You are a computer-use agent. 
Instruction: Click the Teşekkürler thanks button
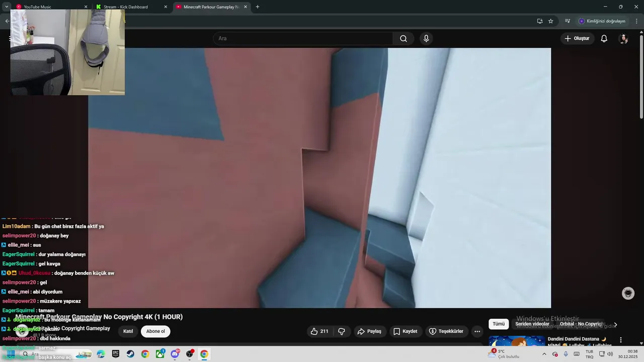(x=446, y=331)
